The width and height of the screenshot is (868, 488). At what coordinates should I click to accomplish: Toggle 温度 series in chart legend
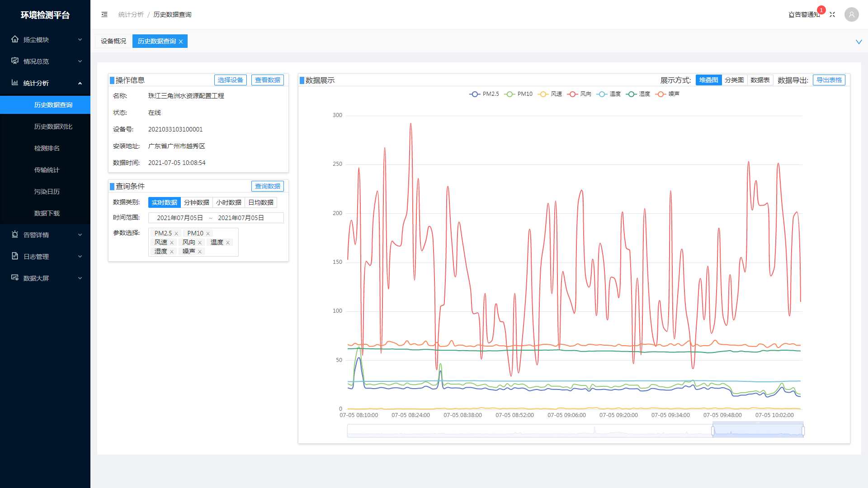point(609,94)
